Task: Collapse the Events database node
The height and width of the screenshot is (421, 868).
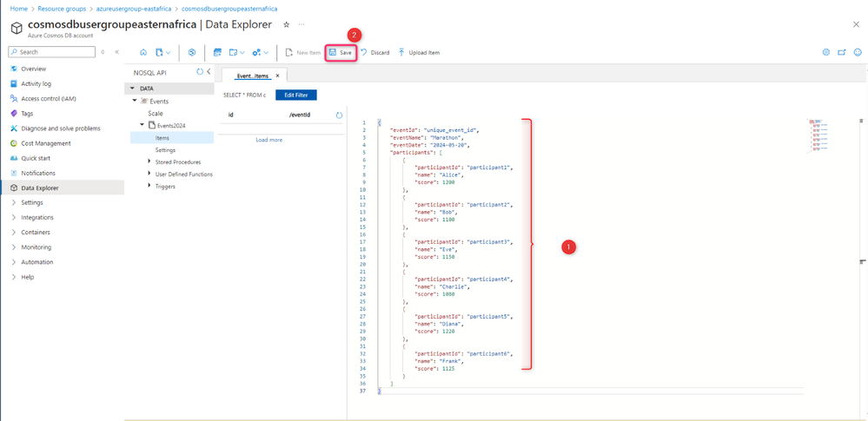Action: 135,102
